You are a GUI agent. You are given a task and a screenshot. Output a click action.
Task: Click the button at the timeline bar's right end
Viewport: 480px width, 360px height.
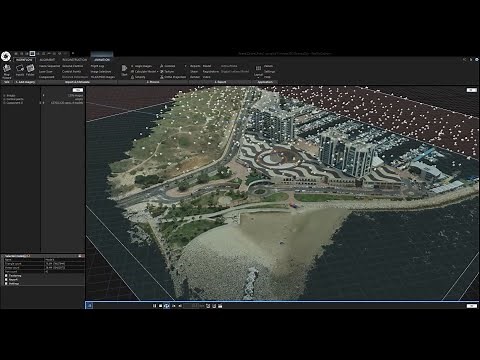tap(471, 306)
